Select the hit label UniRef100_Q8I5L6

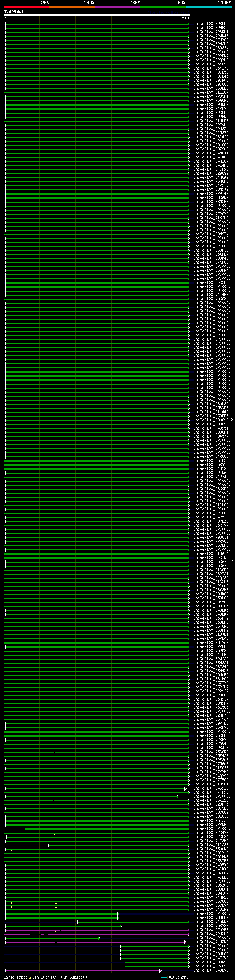tap(211, 808)
